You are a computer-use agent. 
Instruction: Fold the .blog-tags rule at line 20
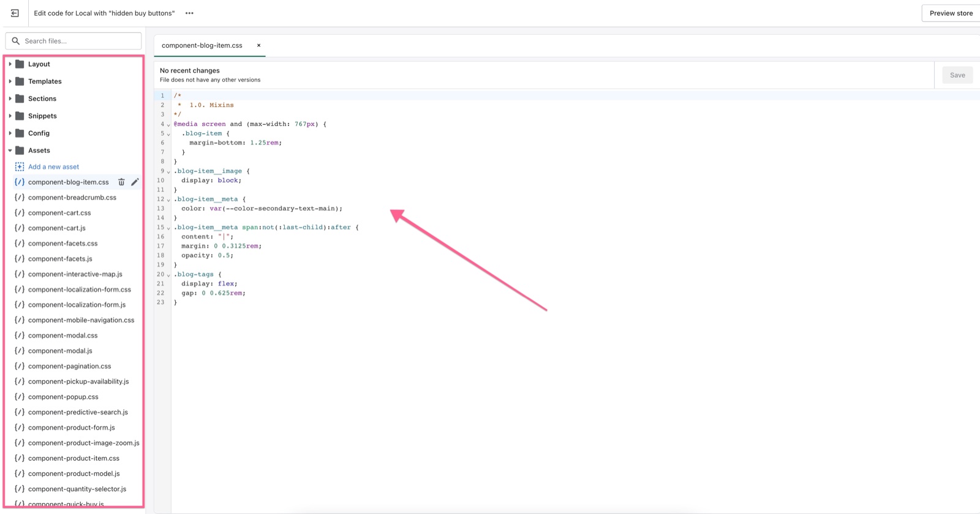[x=168, y=275]
